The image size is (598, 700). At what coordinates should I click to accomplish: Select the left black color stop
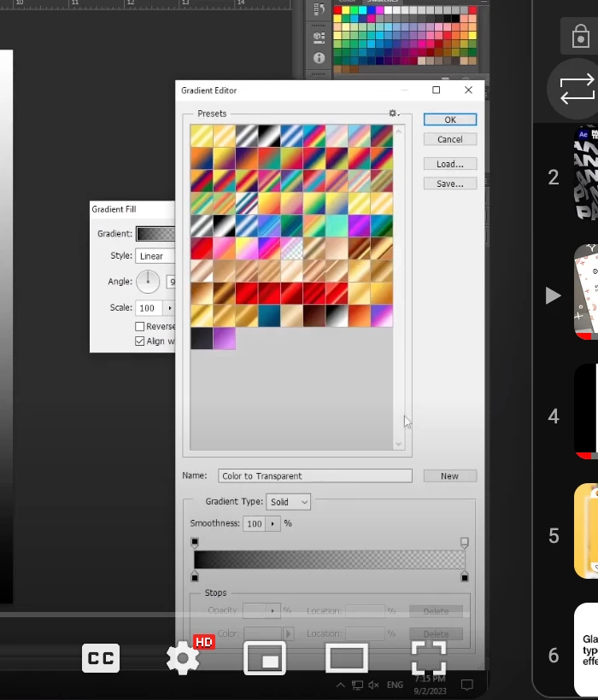coord(195,577)
